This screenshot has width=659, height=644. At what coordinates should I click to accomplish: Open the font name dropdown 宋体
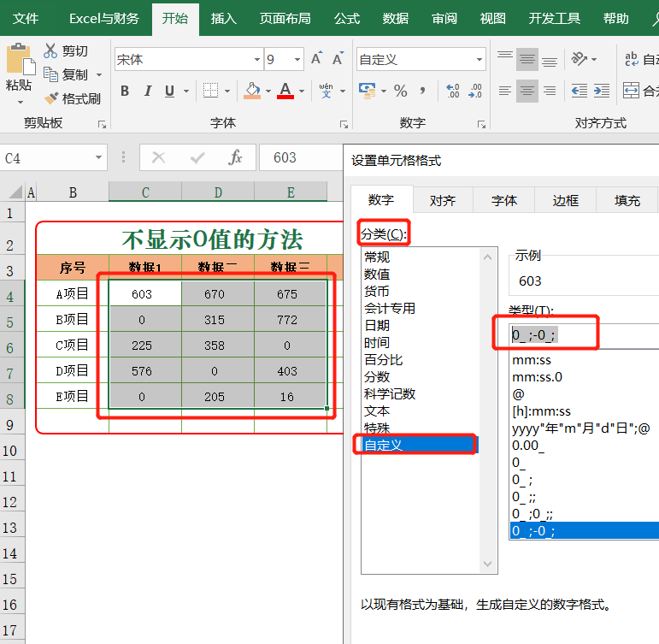coord(257,59)
